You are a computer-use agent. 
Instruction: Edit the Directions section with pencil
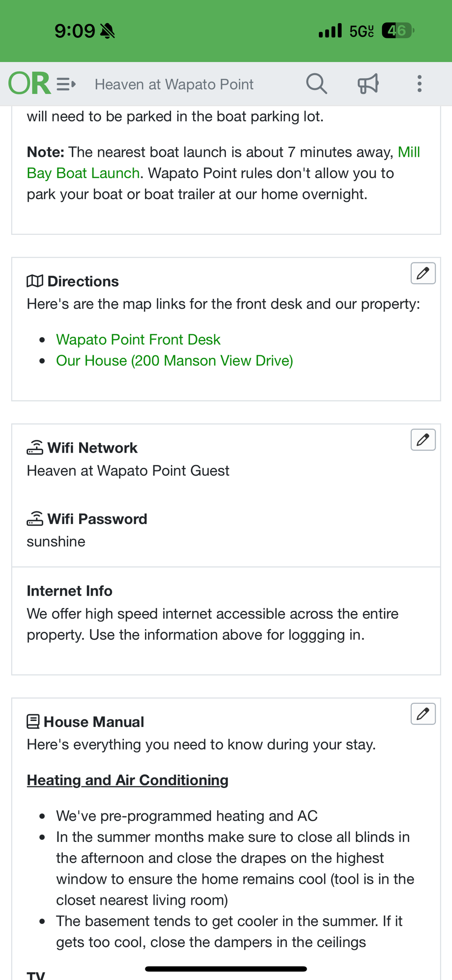(423, 273)
